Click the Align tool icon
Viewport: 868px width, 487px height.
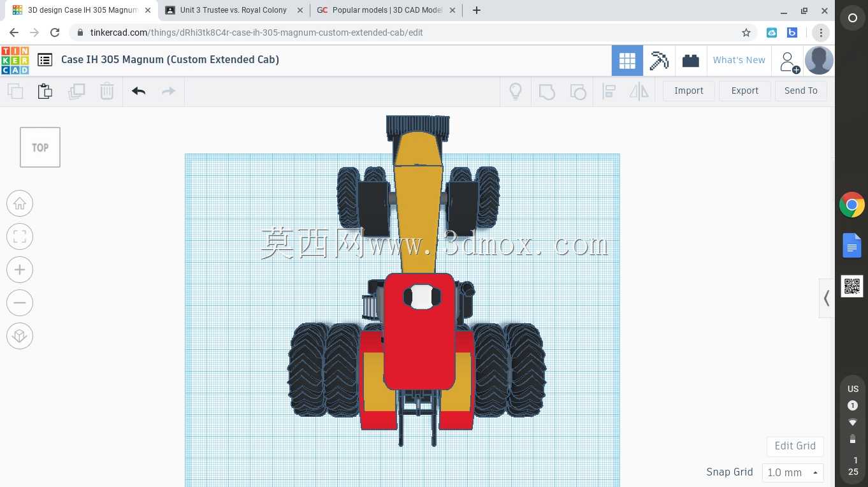click(609, 91)
